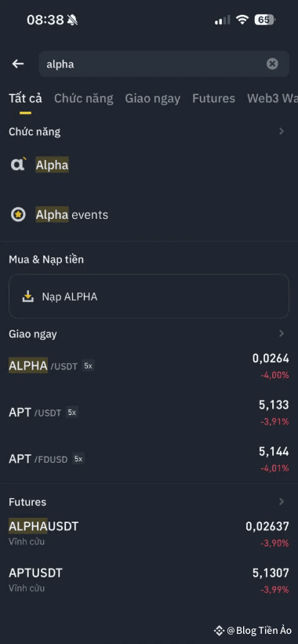Expand the Futures section chevron

(x=282, y=501)
